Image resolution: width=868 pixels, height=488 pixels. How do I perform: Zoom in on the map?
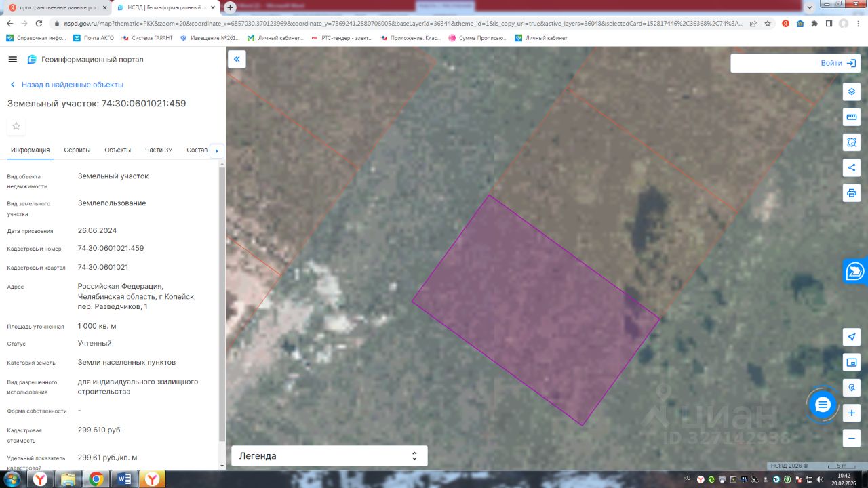pos(852,413)
